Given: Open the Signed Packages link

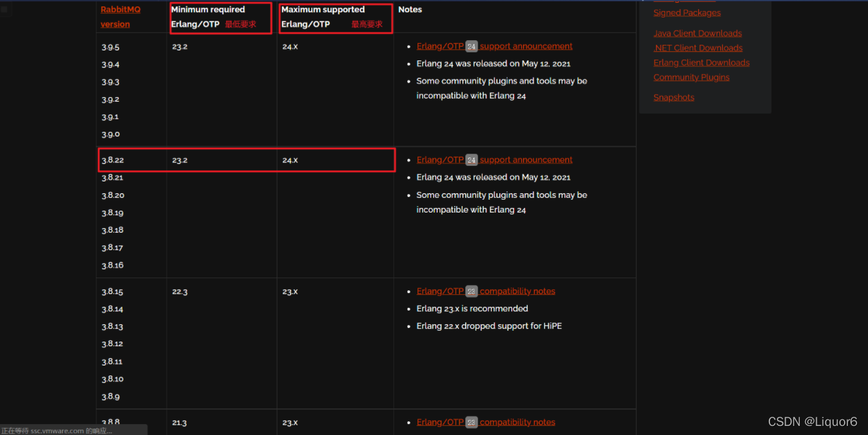Looking at the screenshot, I should (x=686, y=12).
